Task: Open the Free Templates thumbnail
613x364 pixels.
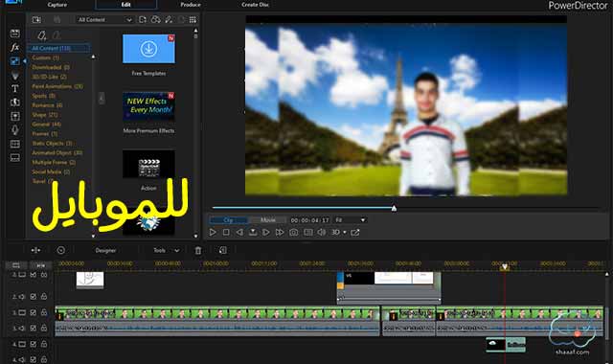Action: 149,49
